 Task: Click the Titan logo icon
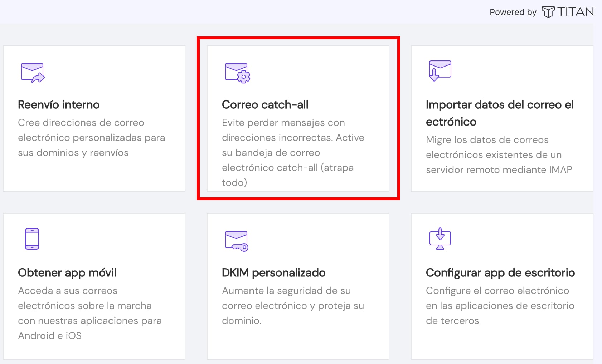point(548,12)
